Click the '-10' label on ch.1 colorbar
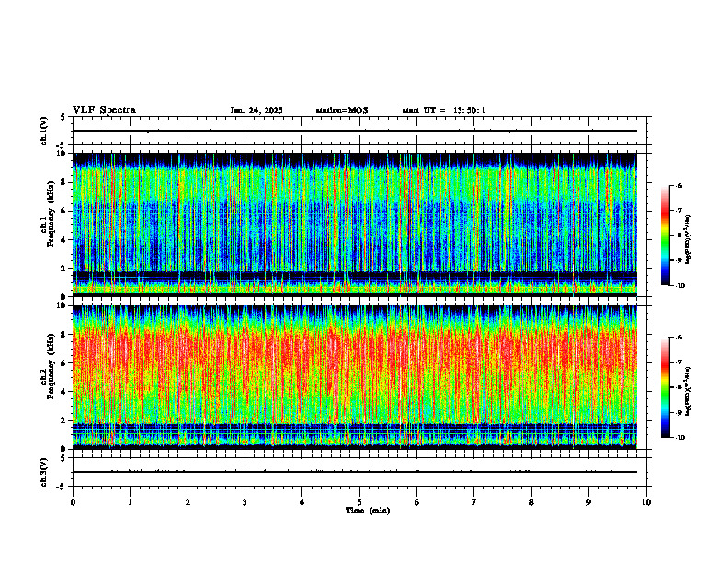The image size is (728, 563). point(679,286)
